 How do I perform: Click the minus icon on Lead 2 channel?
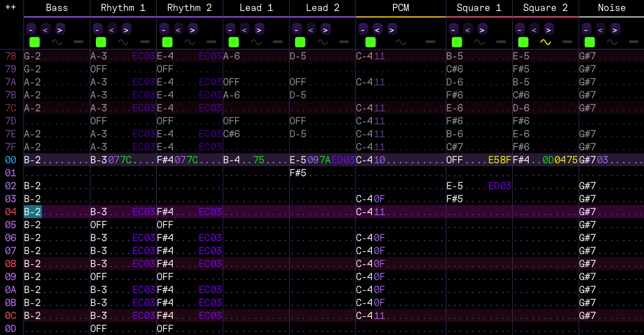click(x=297, y=29)
